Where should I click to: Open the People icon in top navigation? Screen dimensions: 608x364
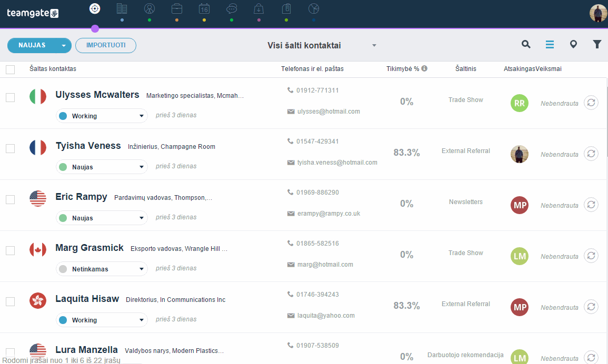tap(149, 8)
